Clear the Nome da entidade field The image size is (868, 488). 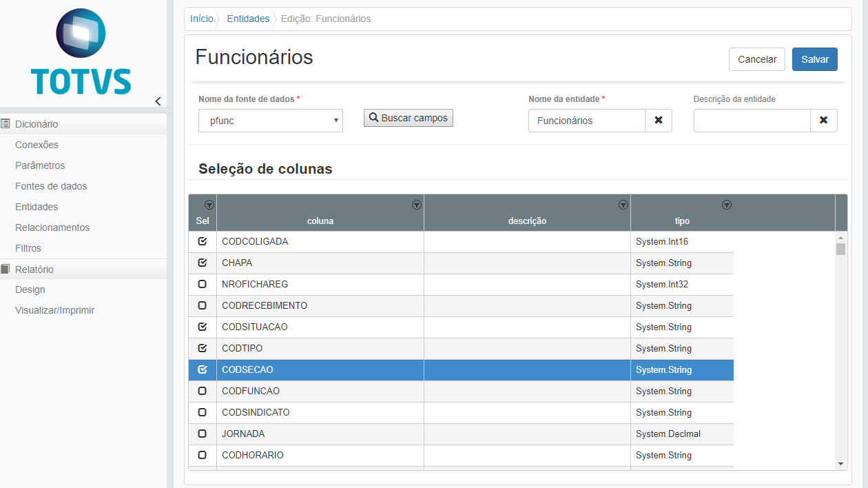658,121
